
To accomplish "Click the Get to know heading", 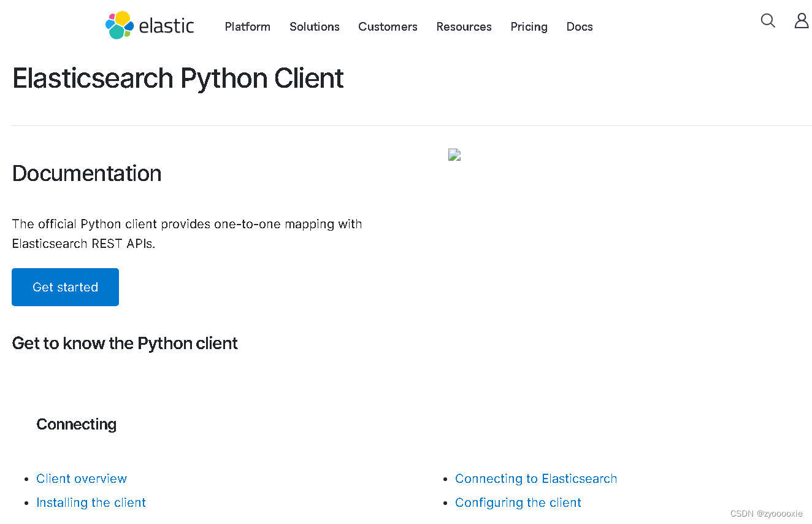I will pyautogui.click(x=124, y=343).
